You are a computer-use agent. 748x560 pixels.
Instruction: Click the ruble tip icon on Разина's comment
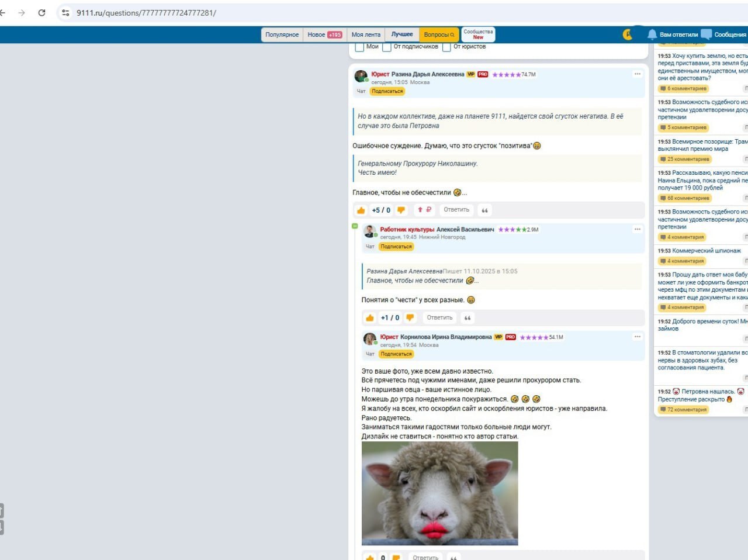click(424, 210)
